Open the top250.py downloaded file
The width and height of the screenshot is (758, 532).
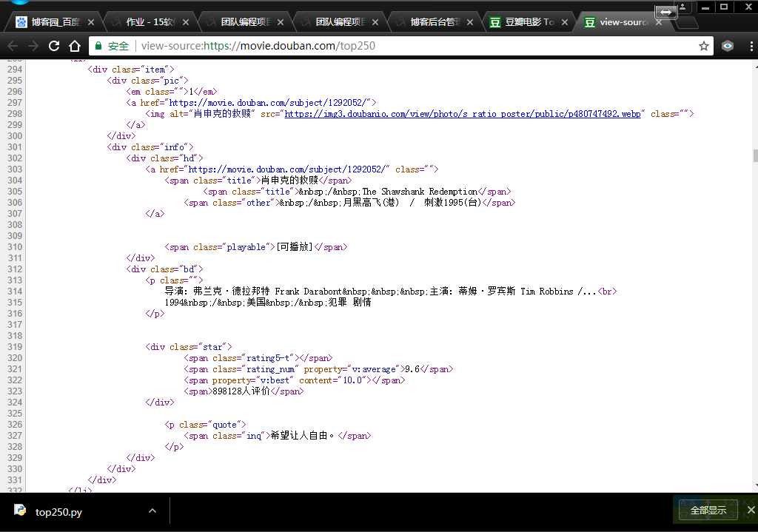coord(58,512)
